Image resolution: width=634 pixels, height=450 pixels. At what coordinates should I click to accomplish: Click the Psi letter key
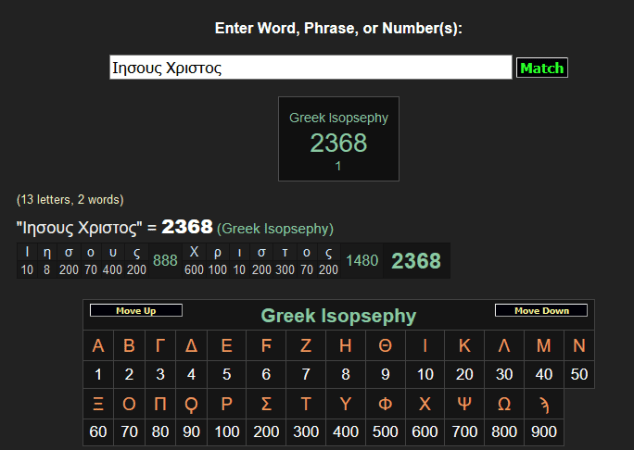pyautogui.click(x=465, y=403)
